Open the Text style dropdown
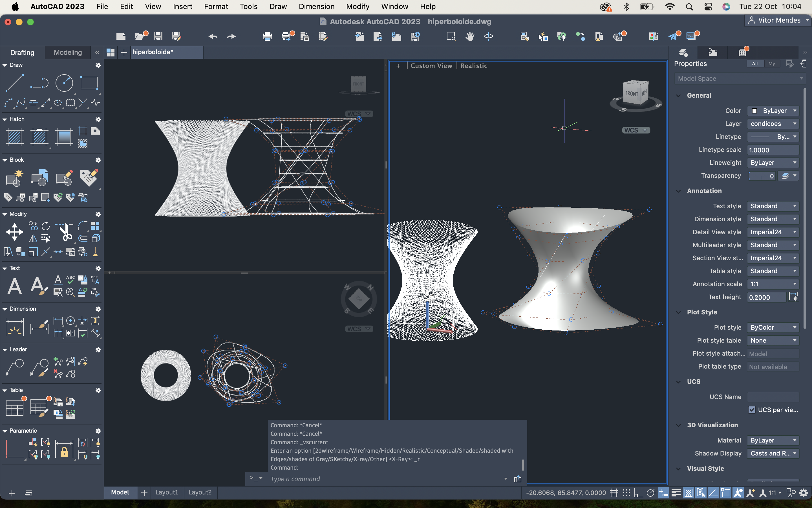 [x=773, y=206]
